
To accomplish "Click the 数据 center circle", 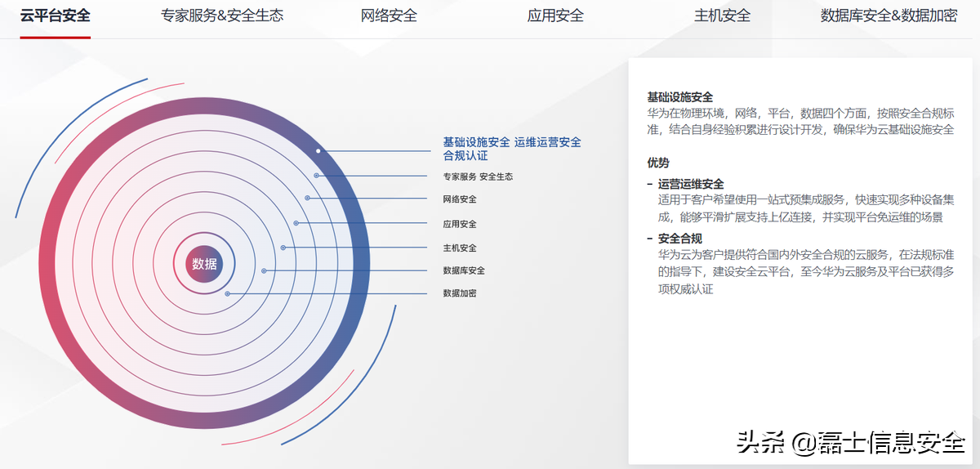I will [x=204, y=263].
